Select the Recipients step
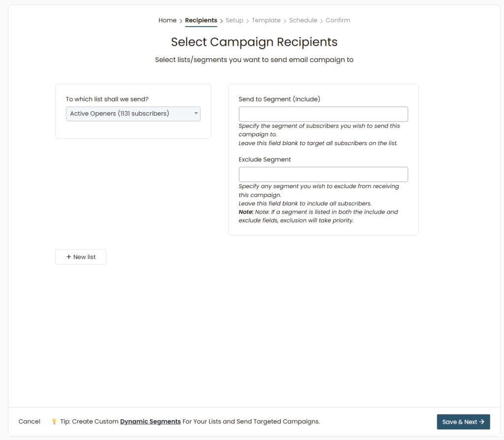Viewport: 504px width, 440px height. pos(201,20)
